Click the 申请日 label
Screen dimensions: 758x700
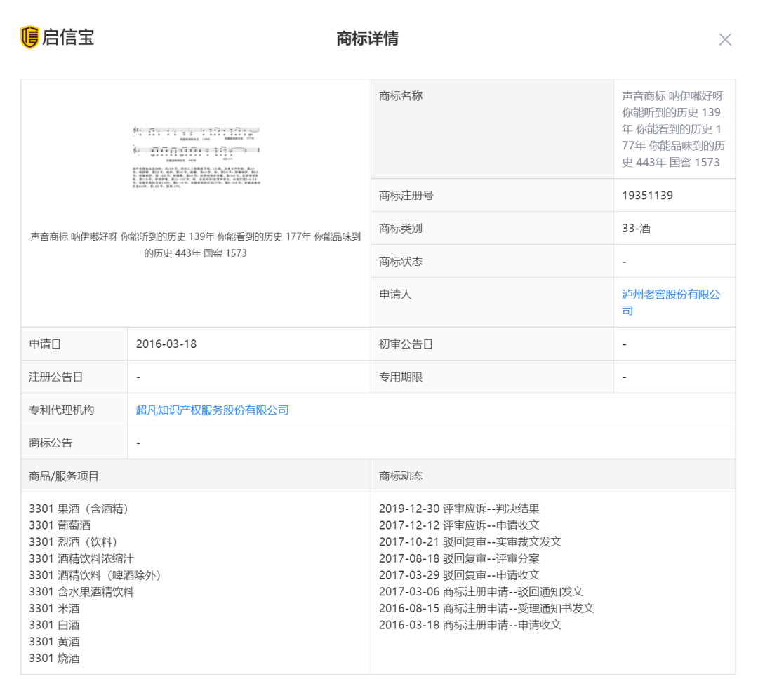coord(45,344)
